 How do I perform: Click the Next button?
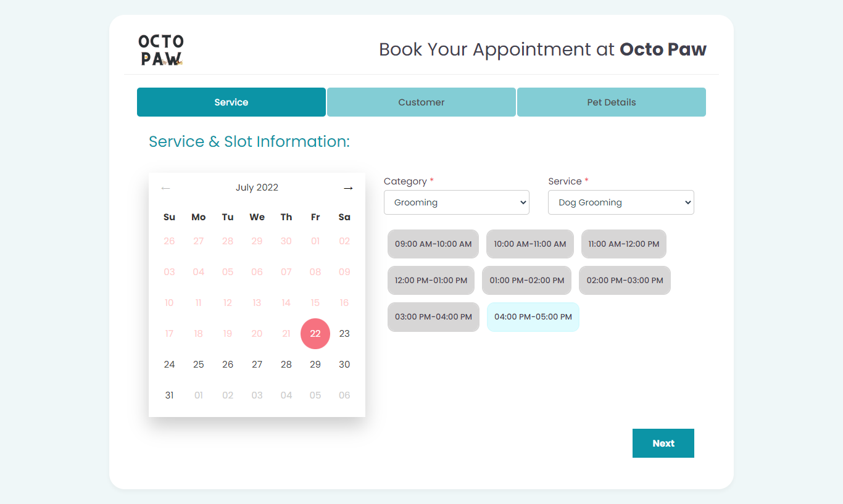click(x=663, y=443)
